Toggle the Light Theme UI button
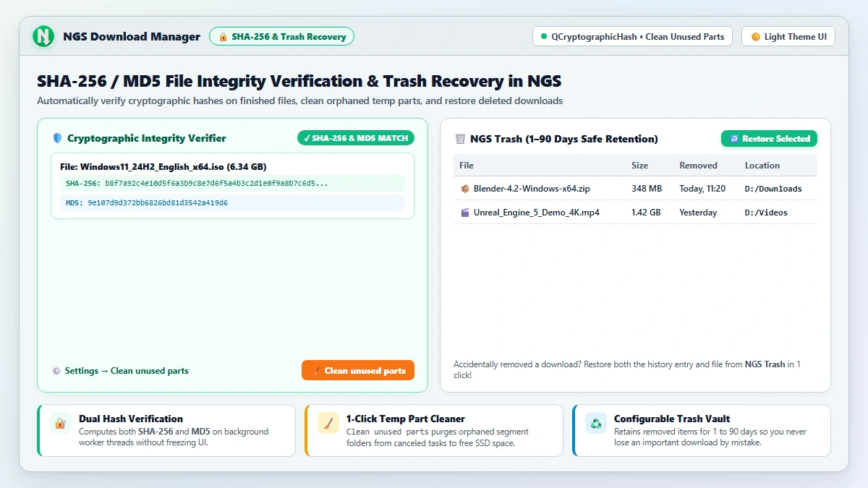868x488 pixels. point(788,37)
